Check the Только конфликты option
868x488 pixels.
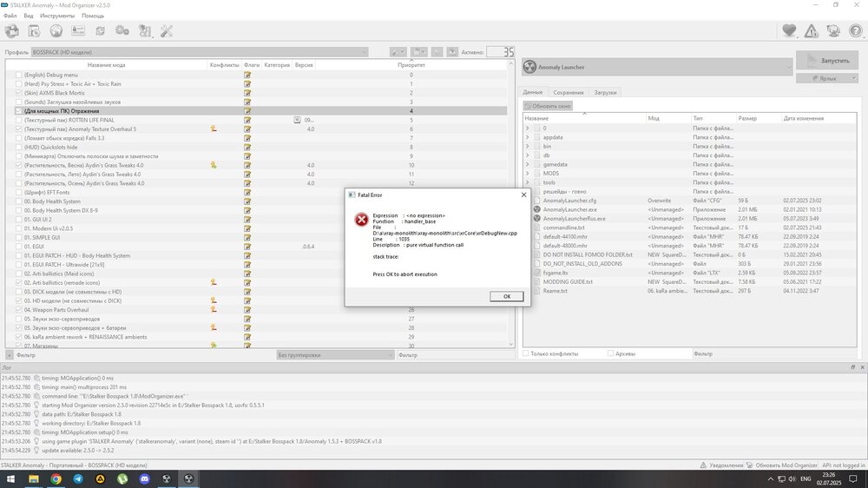[x=526, y=353]
